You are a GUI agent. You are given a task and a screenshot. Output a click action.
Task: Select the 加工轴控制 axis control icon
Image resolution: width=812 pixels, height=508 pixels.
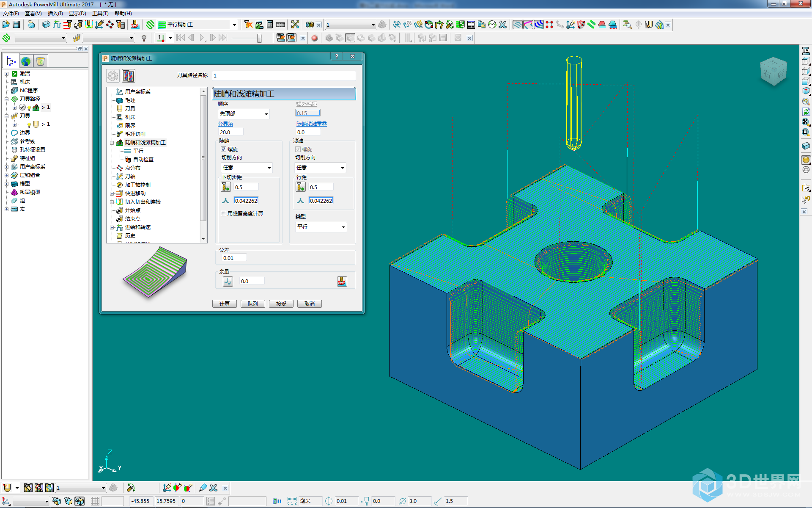pyautogui.click(x=119, y=184)
